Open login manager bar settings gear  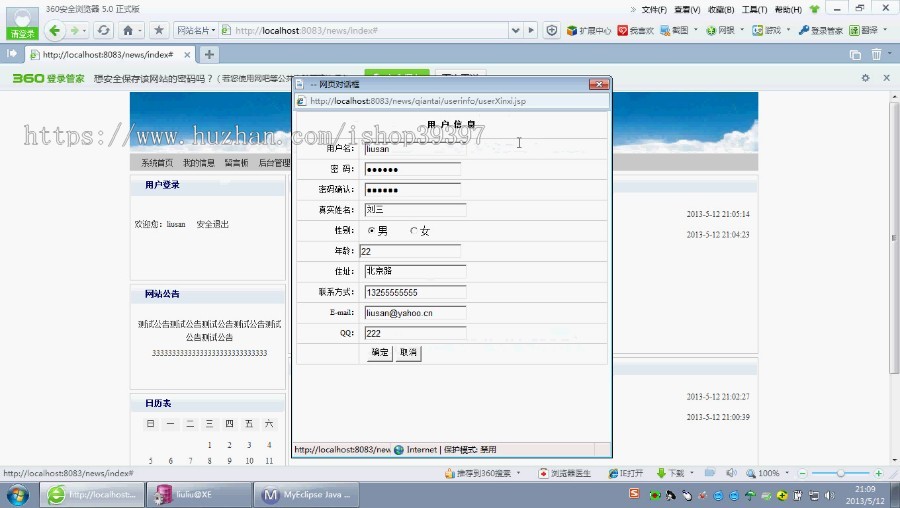coord(866,78)
